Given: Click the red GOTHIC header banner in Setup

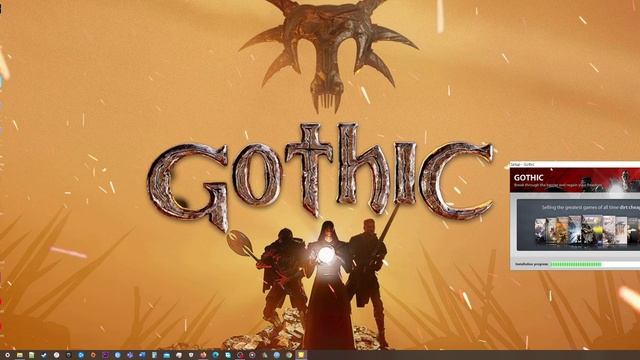Looking at the screenshot, I should click(575, 180).
